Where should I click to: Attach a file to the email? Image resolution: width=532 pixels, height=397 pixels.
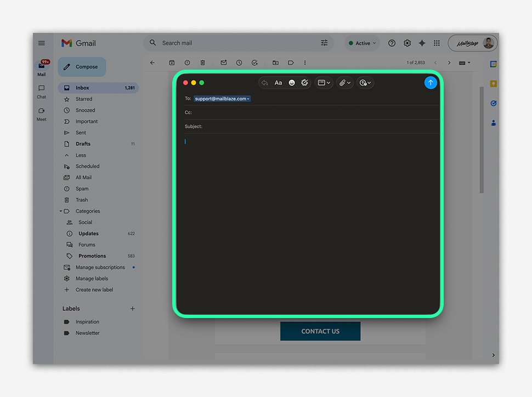(x=343, y=83)
